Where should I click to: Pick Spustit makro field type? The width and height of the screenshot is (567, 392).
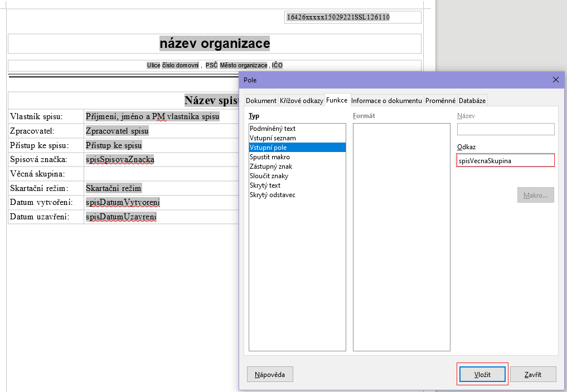270,157
